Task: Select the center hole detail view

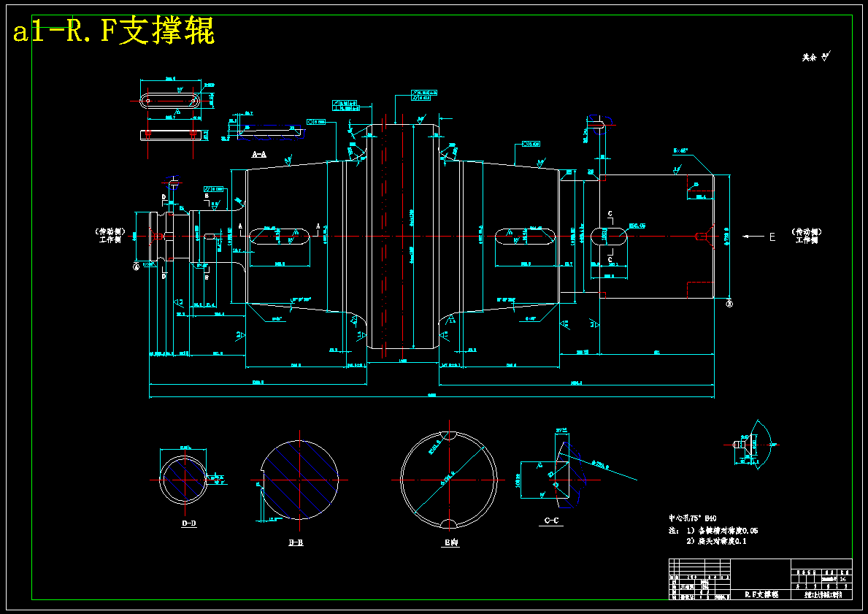Action: (753, 444)
